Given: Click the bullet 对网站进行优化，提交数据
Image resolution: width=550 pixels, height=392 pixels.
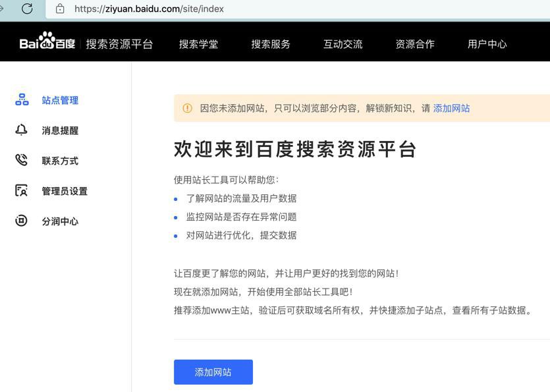Looking at the screenshot, I should [x=241, y=235].
